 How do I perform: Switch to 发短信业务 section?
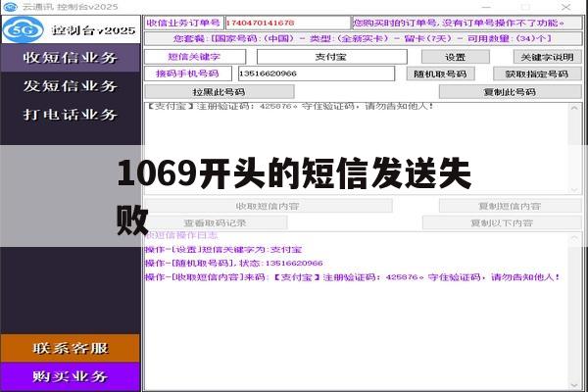(x=71, y=86)
